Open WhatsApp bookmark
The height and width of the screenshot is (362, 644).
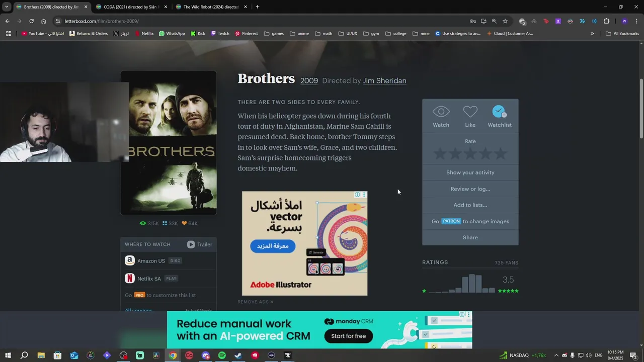pyautogui.click(x=172, y=34)
